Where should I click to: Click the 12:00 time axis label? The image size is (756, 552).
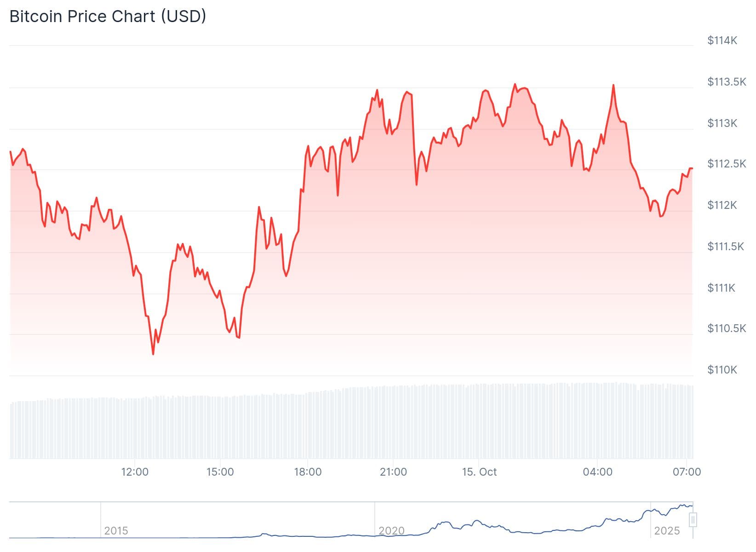point(135,472)
